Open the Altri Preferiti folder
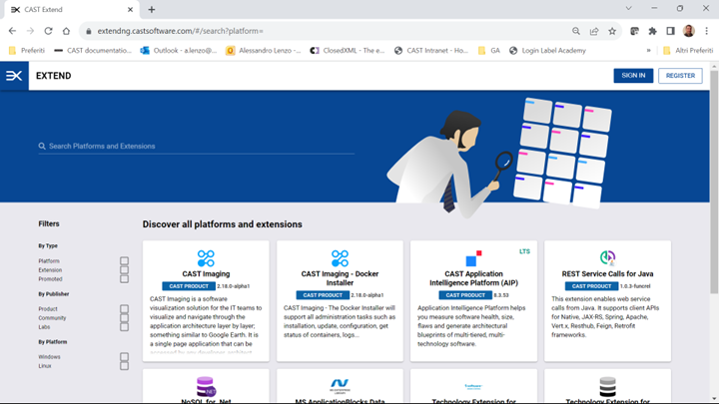 coord(688,50)
